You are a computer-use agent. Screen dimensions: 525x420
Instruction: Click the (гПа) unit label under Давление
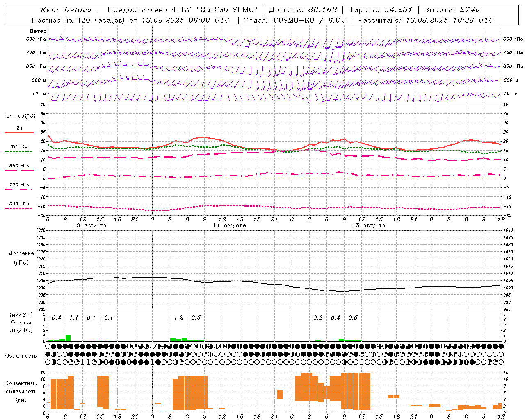click(x=21, y=262)
